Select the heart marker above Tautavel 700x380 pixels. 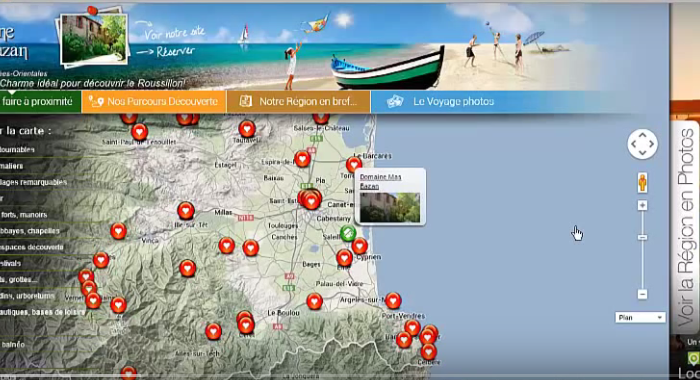tap(247, 129)
